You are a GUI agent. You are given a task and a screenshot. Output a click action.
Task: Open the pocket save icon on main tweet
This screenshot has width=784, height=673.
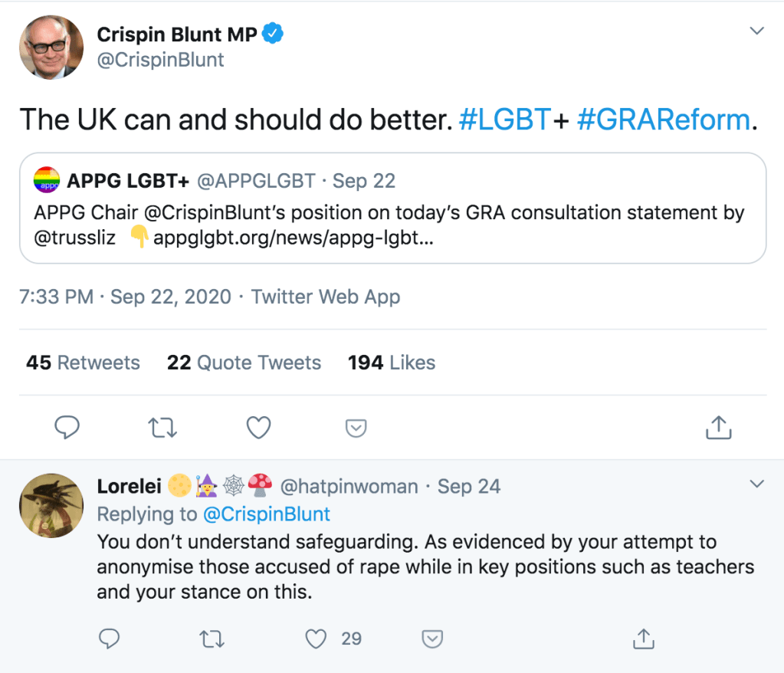click(x=356, y=428)
